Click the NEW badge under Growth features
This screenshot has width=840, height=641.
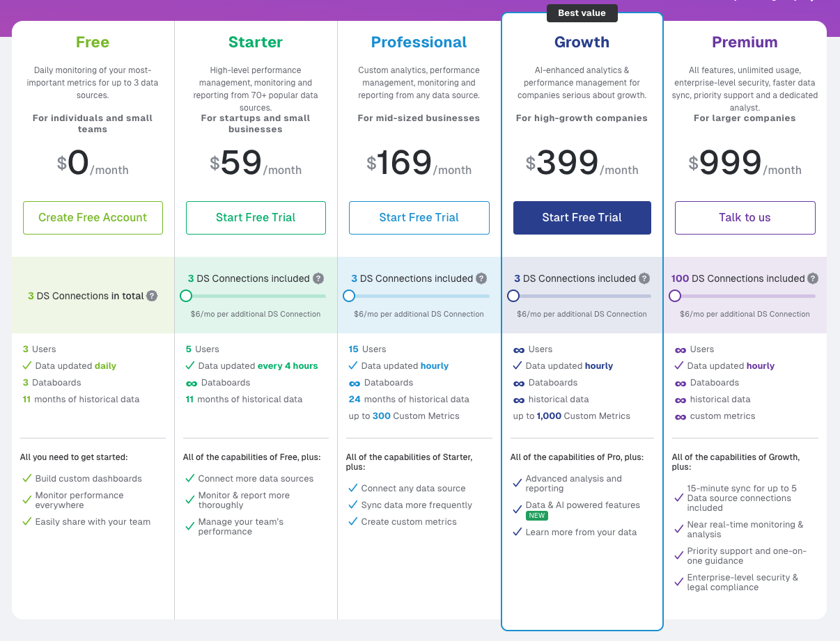(x=537, y=516)
